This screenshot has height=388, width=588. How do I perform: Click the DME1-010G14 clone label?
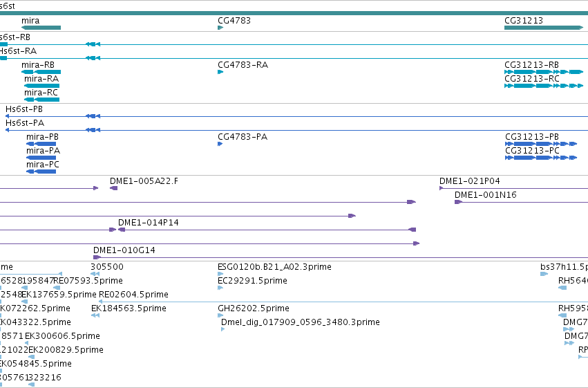[x=124, y=250]
